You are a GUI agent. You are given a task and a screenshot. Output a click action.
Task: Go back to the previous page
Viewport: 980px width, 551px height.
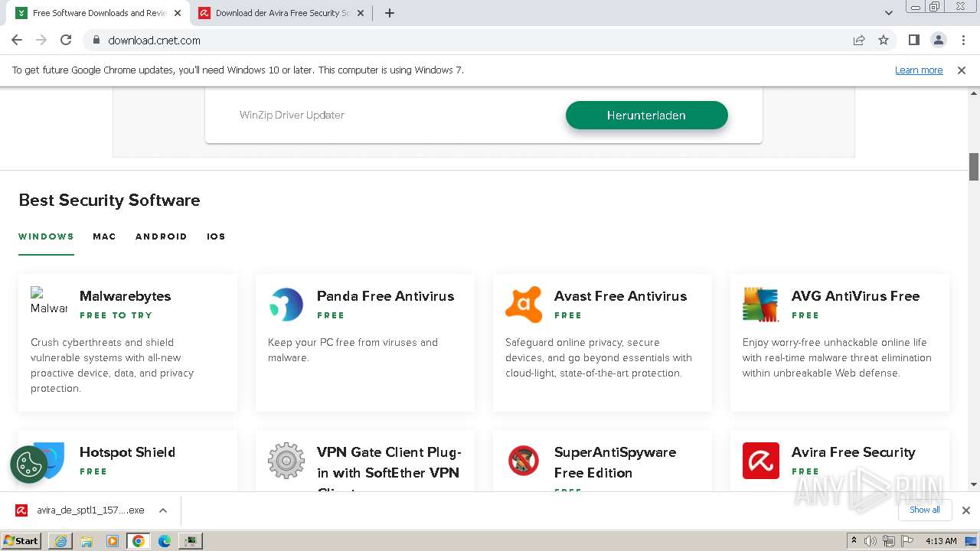[x=17, y=40]
